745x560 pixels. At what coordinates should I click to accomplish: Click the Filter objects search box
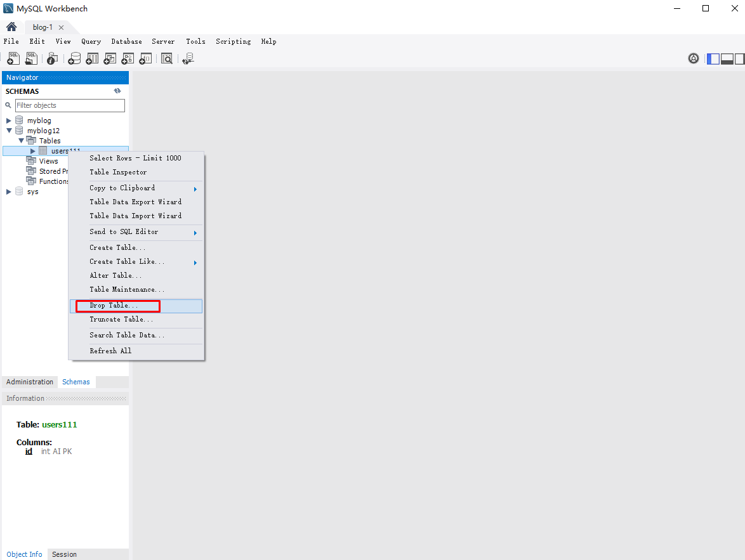(x=70, y=105)
